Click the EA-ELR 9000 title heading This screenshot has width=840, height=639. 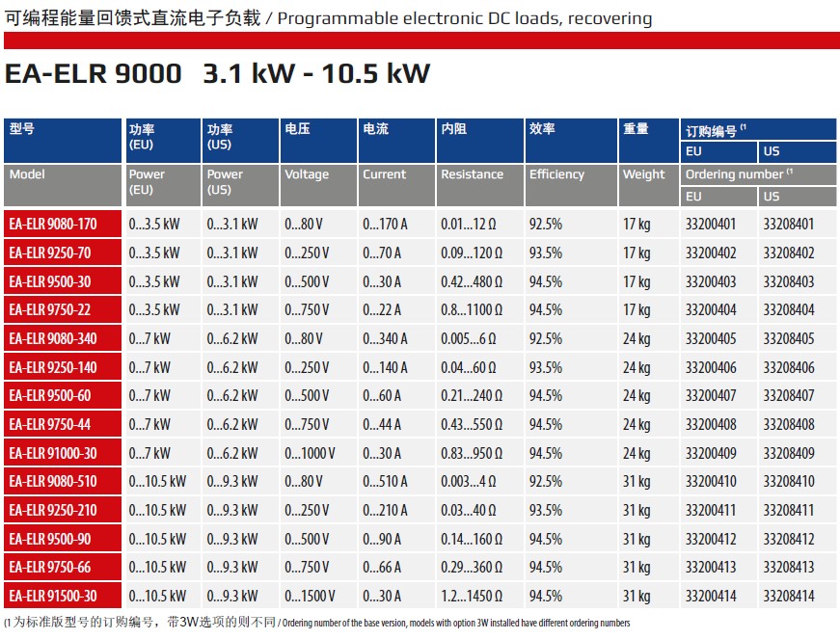point(218,73)
